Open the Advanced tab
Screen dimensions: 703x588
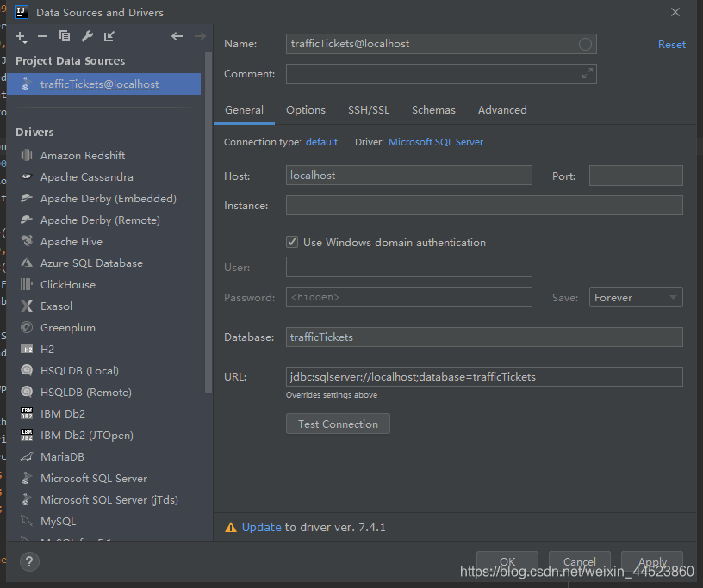pos(502,110)
